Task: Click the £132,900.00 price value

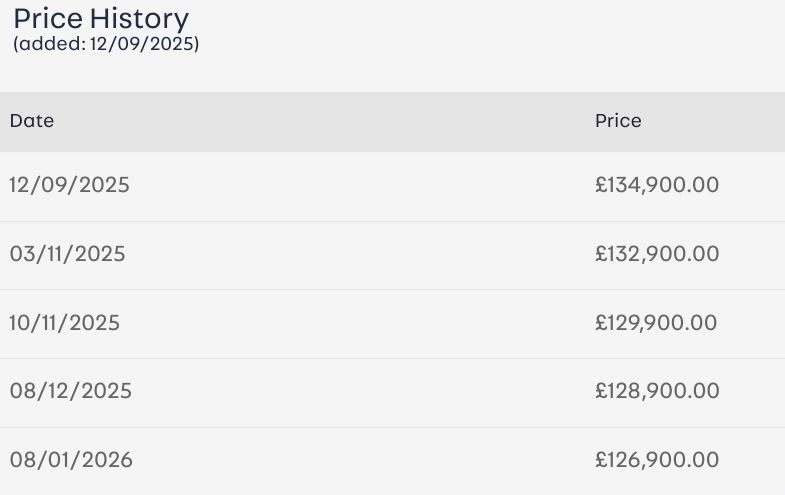Action: 656,254
